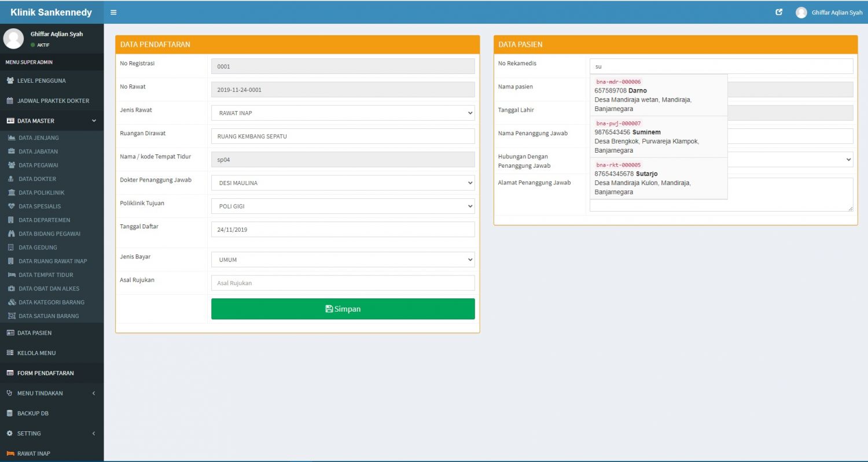Click Ghiffar Aqlian Syah in the navbar

coord(835,12)
